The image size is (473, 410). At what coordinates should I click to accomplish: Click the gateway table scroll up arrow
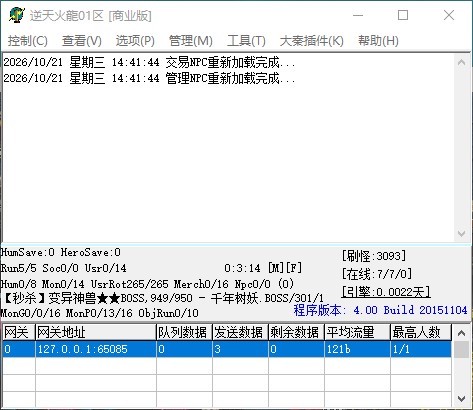pyautogui.click(x=461, y=333)
